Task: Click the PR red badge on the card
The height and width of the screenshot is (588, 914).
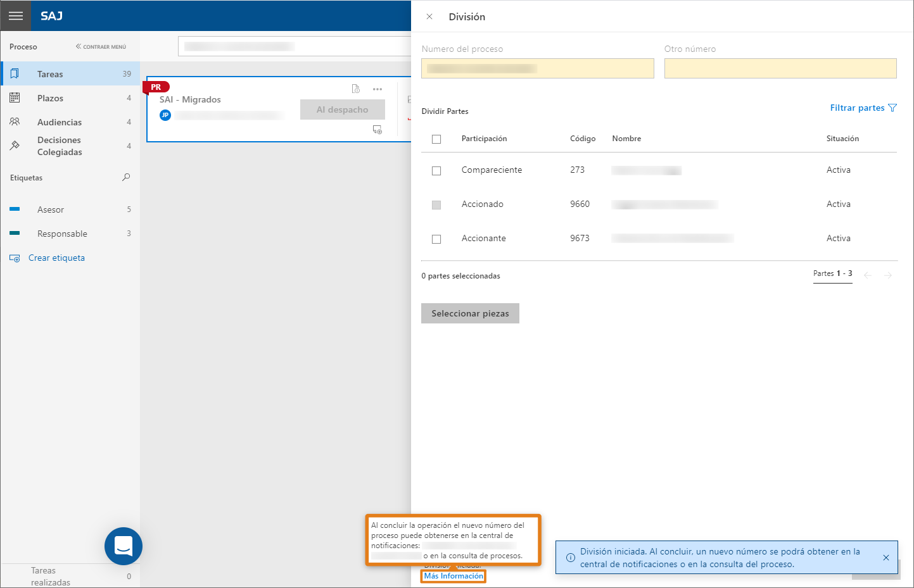Action: 156,87
